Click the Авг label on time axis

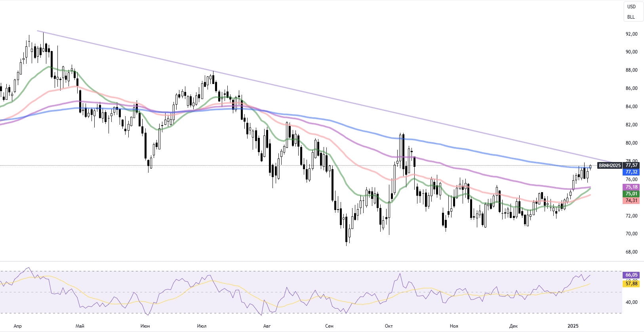pos(267,326)
